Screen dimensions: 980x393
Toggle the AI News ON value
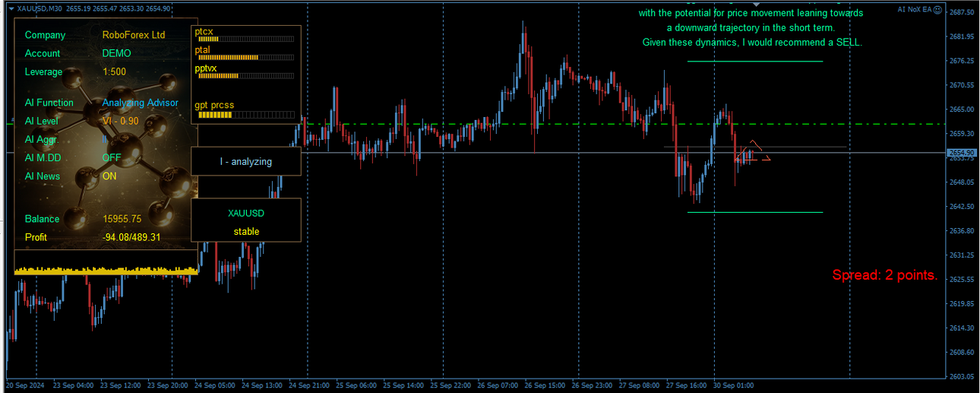[109, 176]
